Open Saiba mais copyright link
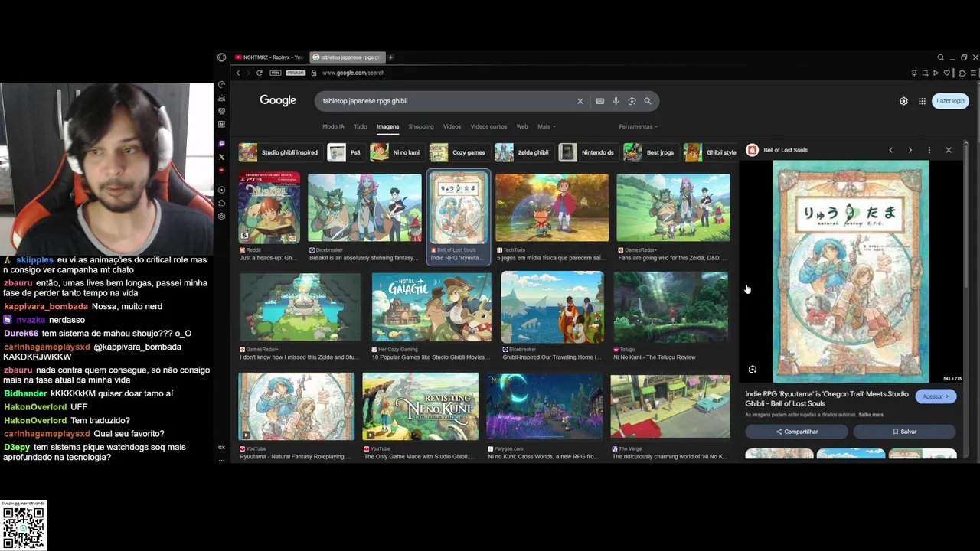The width and height of the screenshot is (980, 551). pyautogui.click(x=871, y=415)
